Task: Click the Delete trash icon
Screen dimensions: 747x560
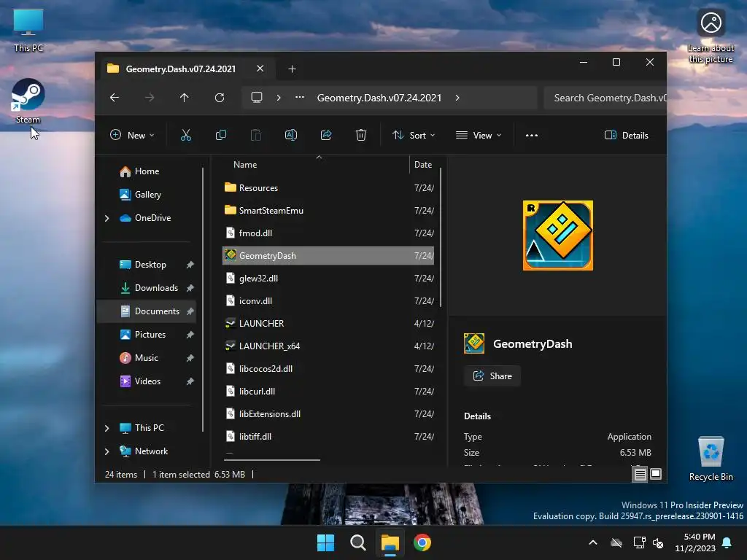Action: 361,135
